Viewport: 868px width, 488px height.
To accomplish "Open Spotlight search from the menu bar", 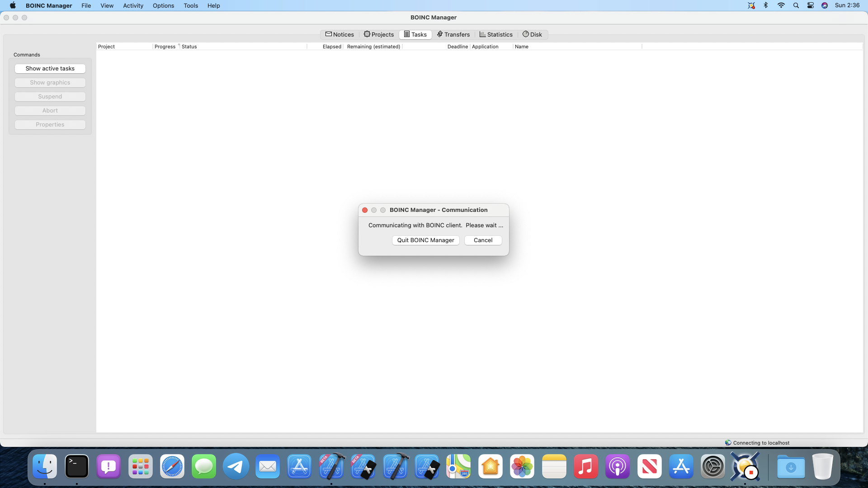I will point(796,5).
